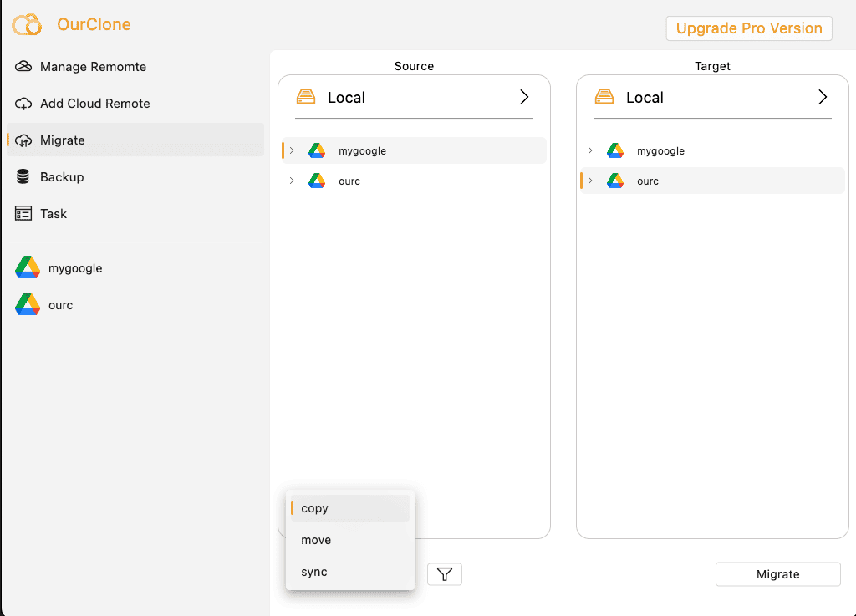The image size is (856, 616).
Task: Open the Backup section icon
Action: pyautogui.click(x=23, y=176)
